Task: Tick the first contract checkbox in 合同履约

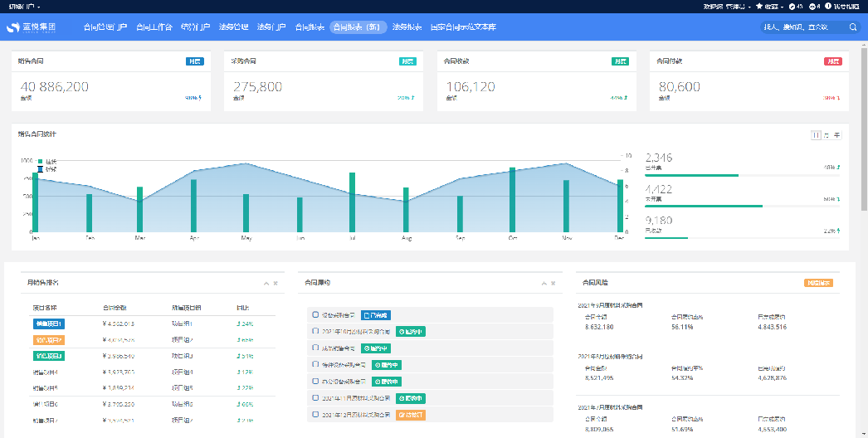Action: click(315, 314)
